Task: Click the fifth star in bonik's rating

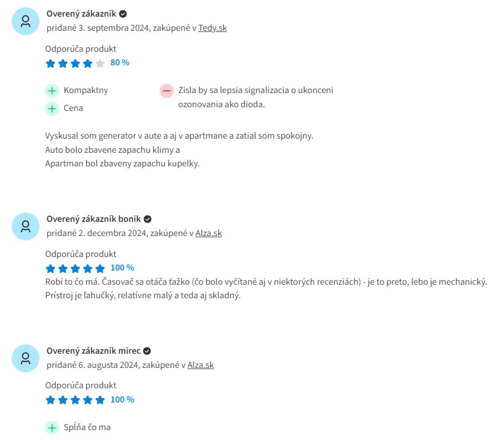Action: tap(100, 268)
